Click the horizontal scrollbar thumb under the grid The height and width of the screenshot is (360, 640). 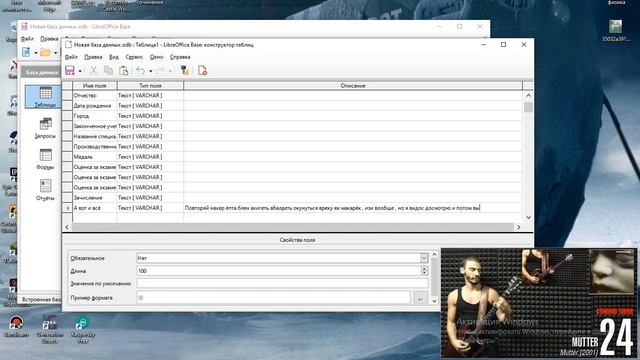(x=293, y=227)
